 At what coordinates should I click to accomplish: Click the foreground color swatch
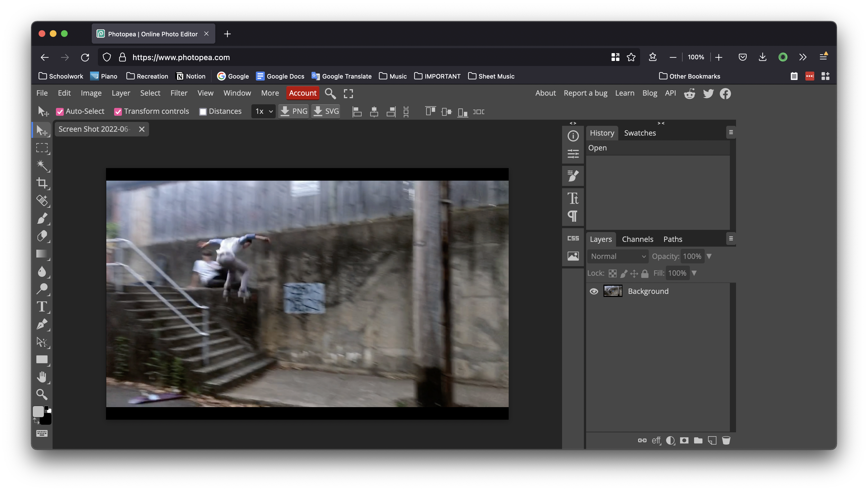tap(38, 411)
